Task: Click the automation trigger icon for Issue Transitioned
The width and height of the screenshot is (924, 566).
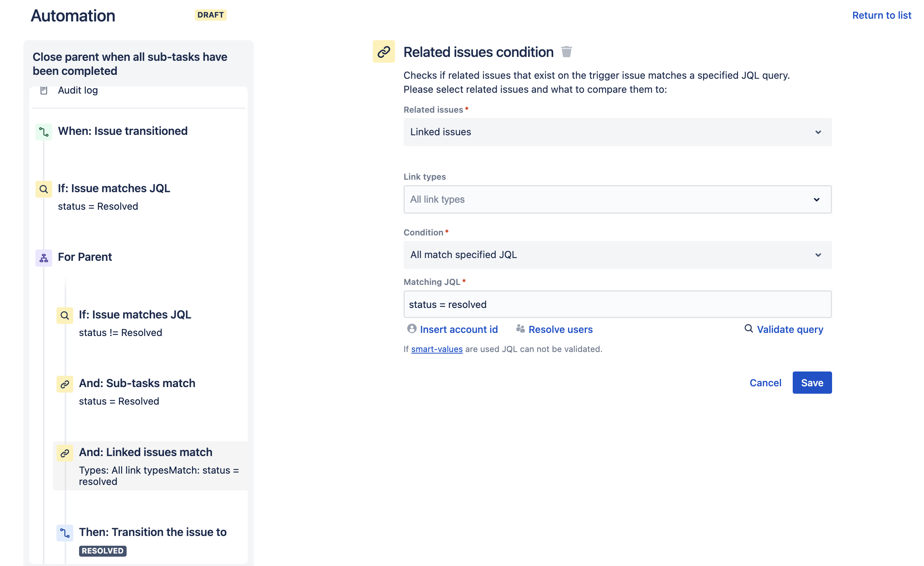Action: 44,131
